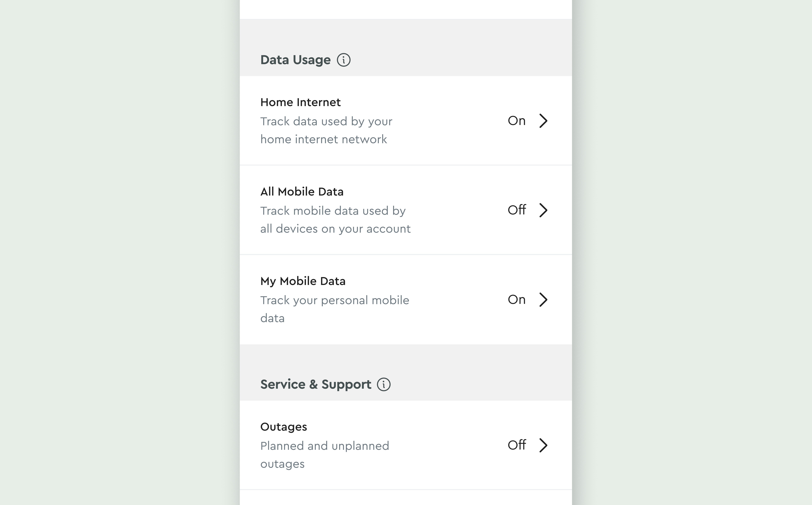Click the Data Usage section heading
This screenshot has height=505, width=812.
pos(296,60)
